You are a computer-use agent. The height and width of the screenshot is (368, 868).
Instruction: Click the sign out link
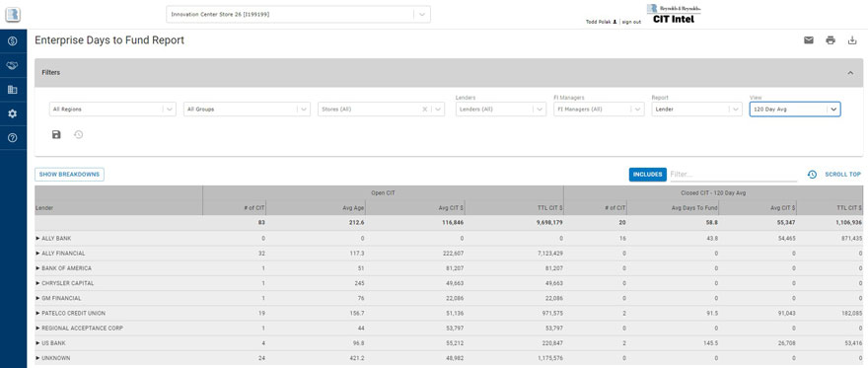[631, 22]
